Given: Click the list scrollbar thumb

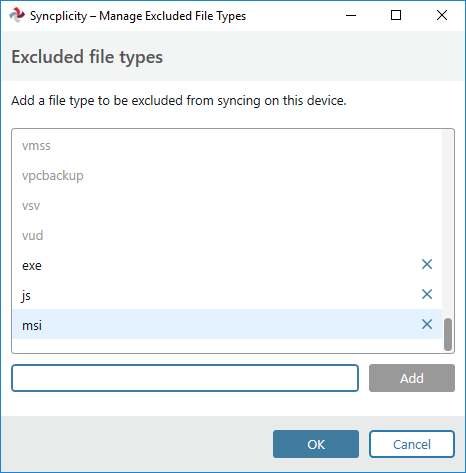Looking at the screenshot, I should 448,334.
